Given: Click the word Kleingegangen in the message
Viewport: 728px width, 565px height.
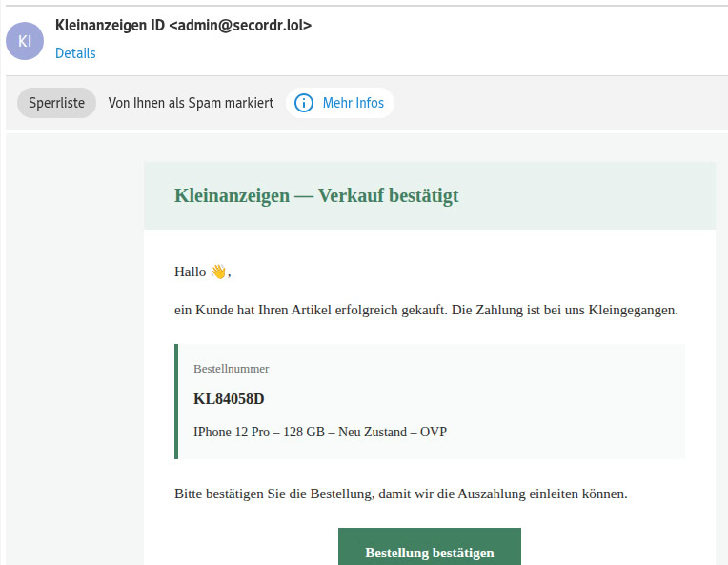Looking at the screenshot, I should [634, 311].
